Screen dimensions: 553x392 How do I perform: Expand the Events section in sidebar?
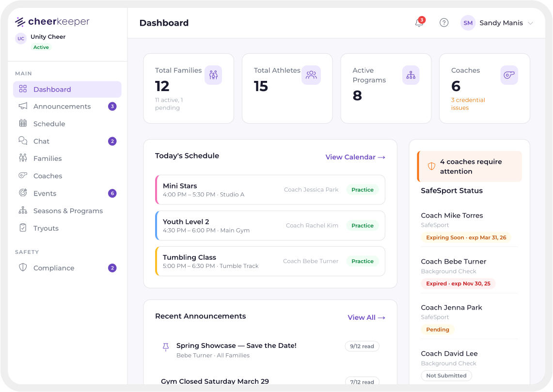pyautogui.click(x=44, y=193)
